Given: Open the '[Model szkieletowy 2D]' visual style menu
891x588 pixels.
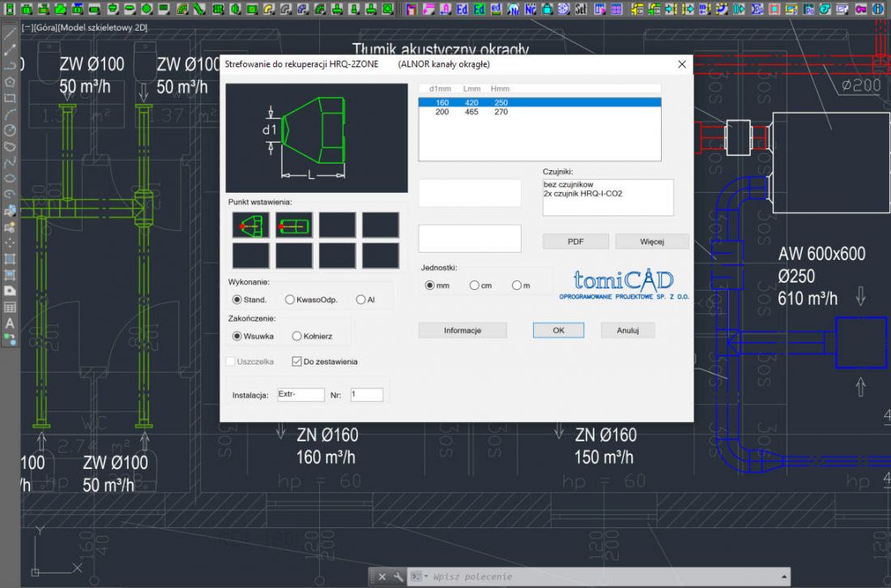Looking at the screenshot, I should tap(102, 28).
